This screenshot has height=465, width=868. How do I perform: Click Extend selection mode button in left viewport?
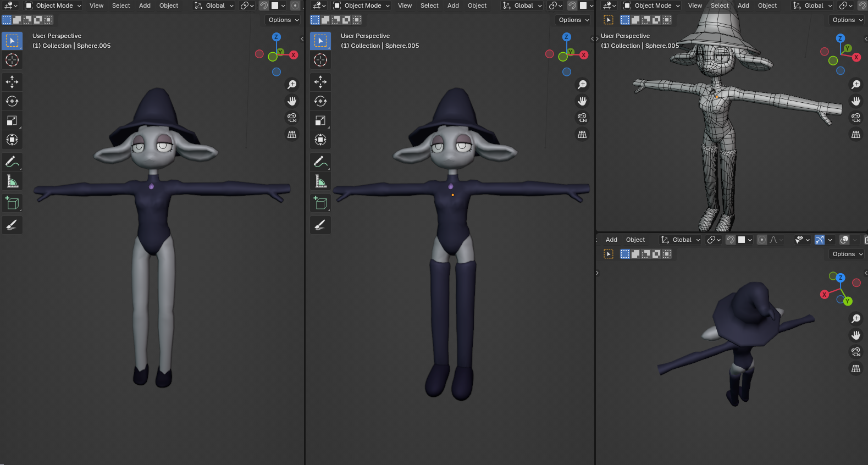pyautogui.click(x=17, y=20)
